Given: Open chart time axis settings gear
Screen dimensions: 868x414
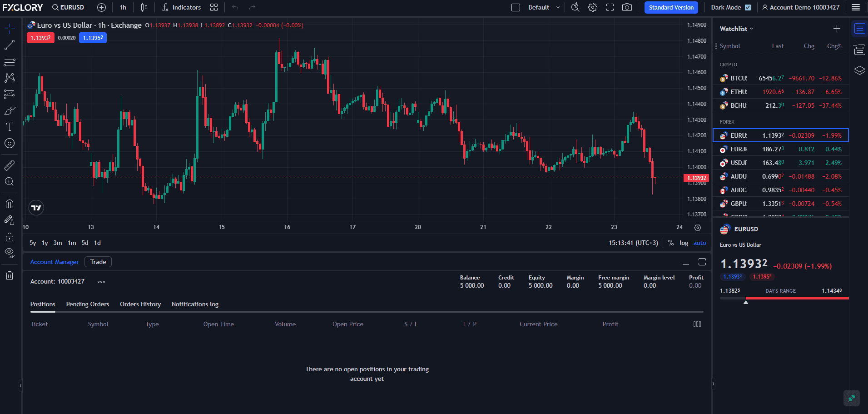Looking at the screenshot, I should [x=698, y=228].
